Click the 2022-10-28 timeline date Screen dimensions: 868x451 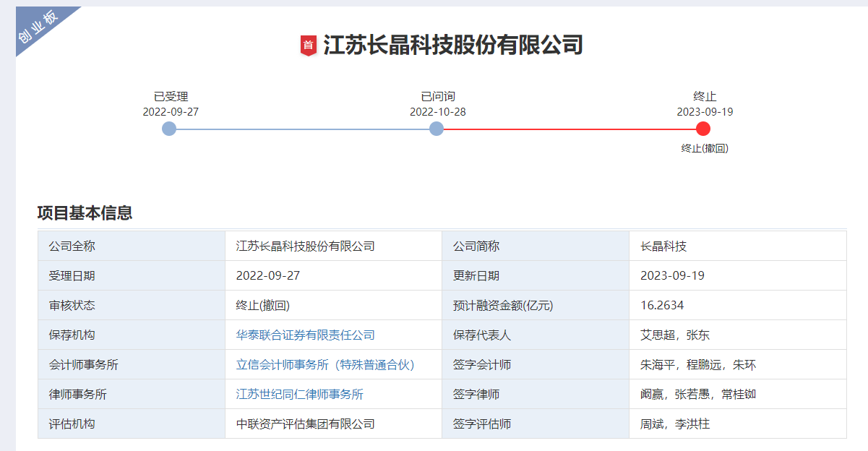coord(438,112)
